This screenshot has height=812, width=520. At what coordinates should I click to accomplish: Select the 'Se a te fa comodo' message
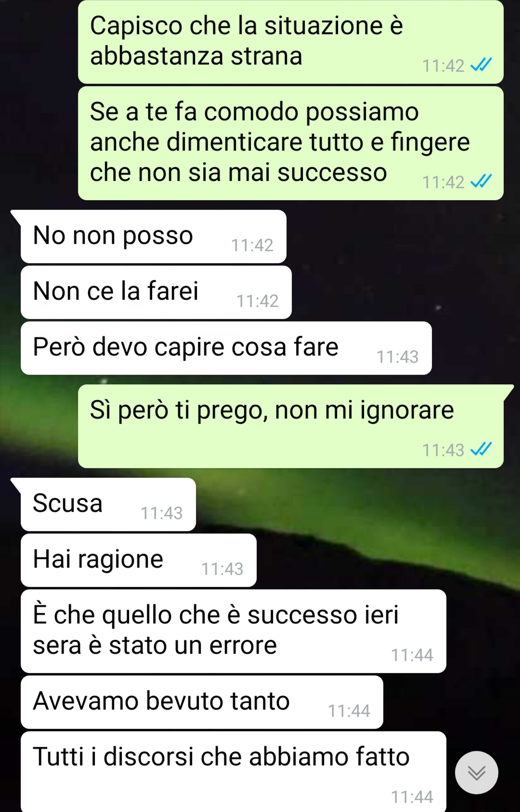click(x=291, y=143)
